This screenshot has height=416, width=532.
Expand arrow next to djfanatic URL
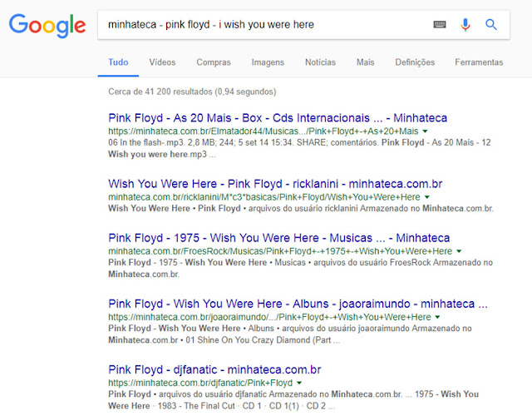tap(299, 383)
